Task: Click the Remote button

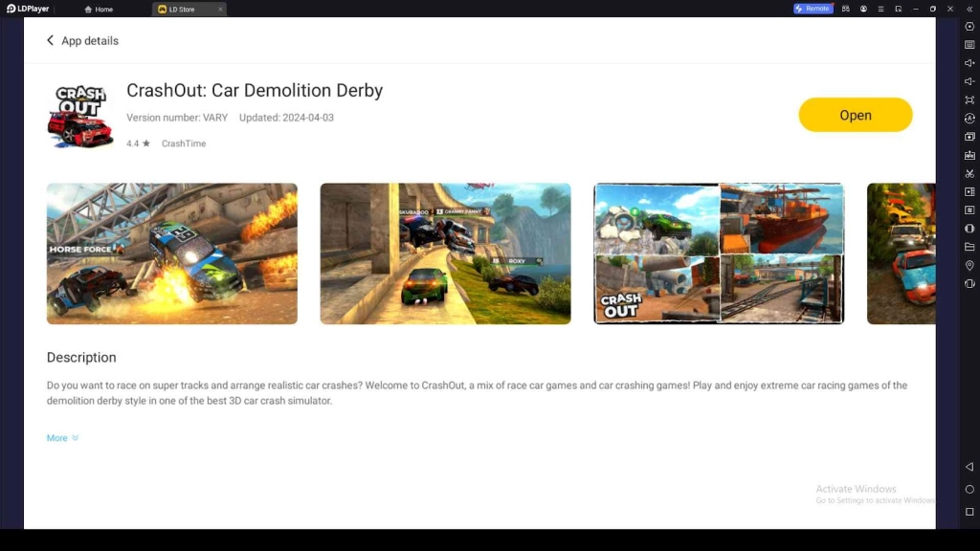Action: (813, 9)
